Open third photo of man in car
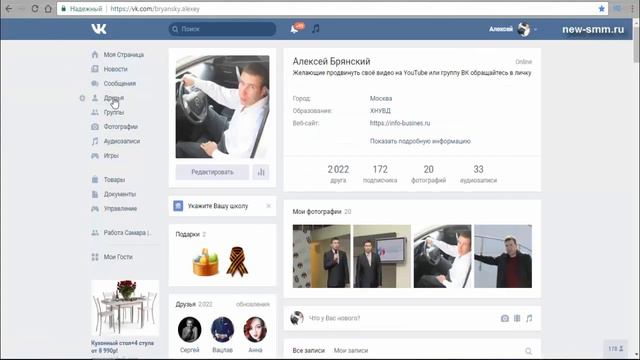640x360 pixels. click(442, 256)
